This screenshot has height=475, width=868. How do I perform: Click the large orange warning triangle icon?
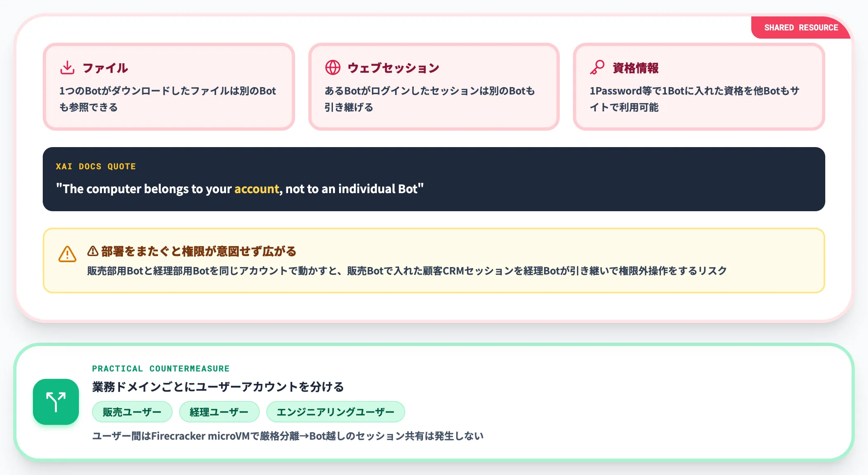tap(67, 254)
